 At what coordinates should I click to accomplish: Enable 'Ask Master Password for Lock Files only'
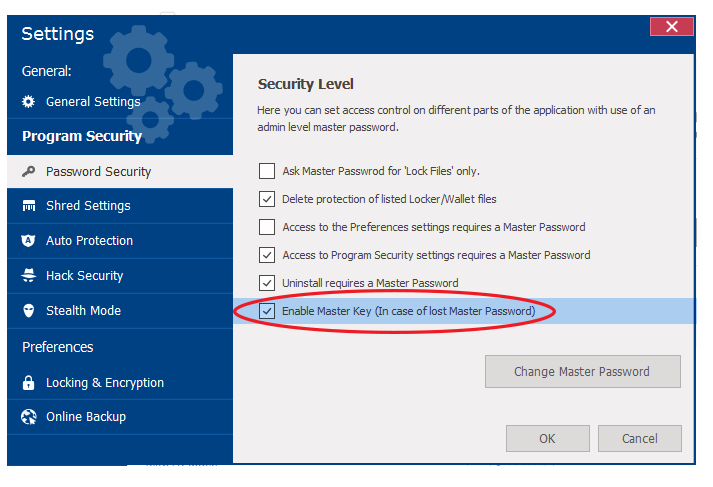pos(267,171)
